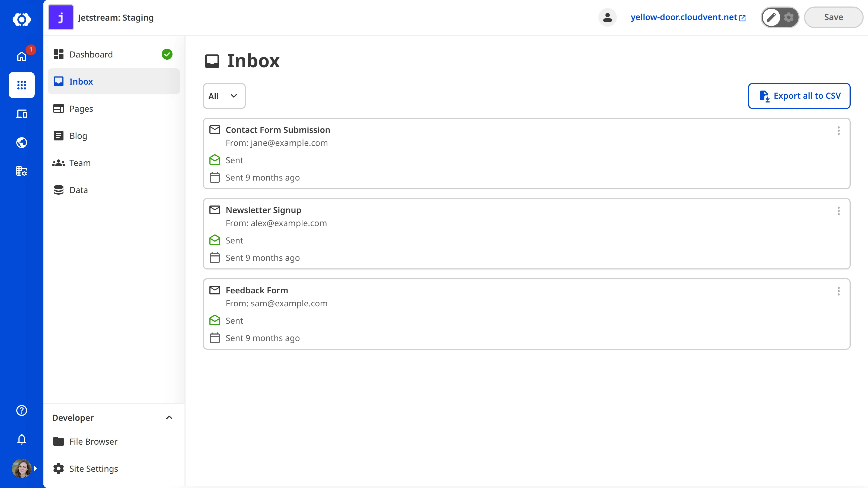Collapse the Developer section chevron

coord(169,418)
